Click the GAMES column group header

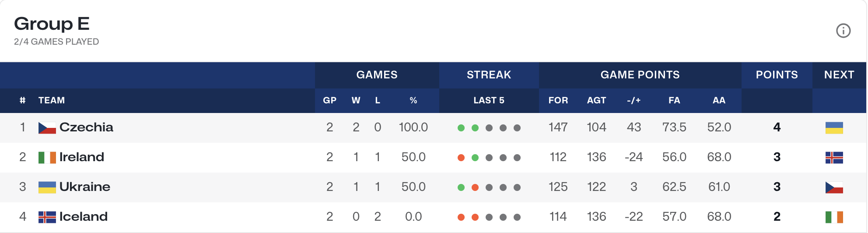pos(377,75)
